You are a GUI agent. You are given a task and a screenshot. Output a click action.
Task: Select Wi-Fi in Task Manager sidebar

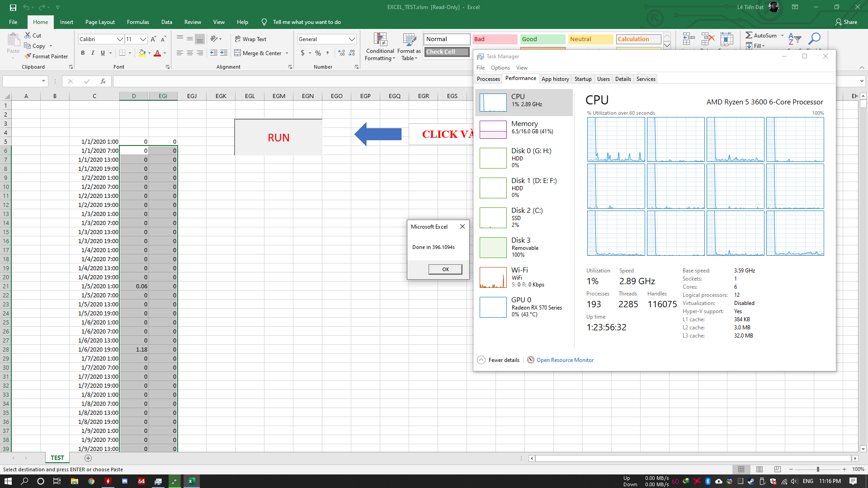coord(524,277)
